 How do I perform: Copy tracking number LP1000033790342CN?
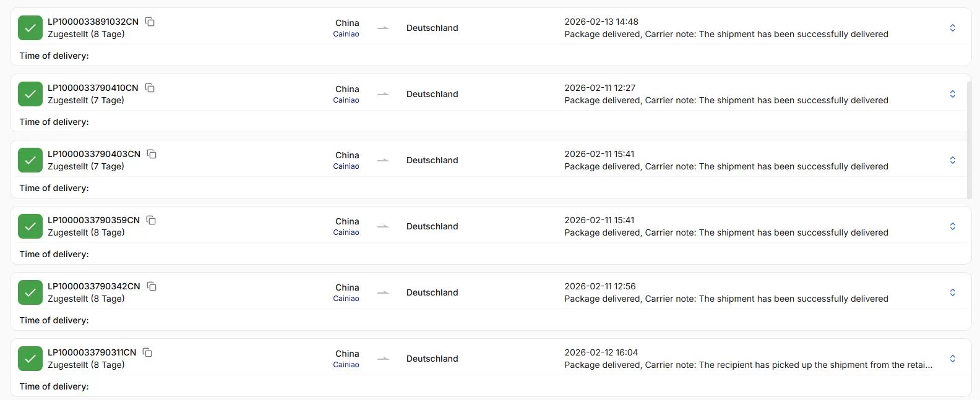(x=152, y=286)
